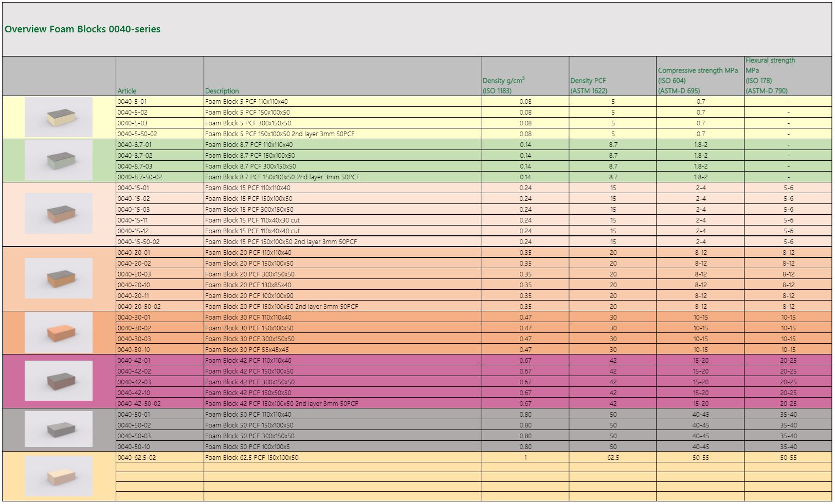Click the grey 50 PCF block image
835x504 pixels.
[59, 428]
